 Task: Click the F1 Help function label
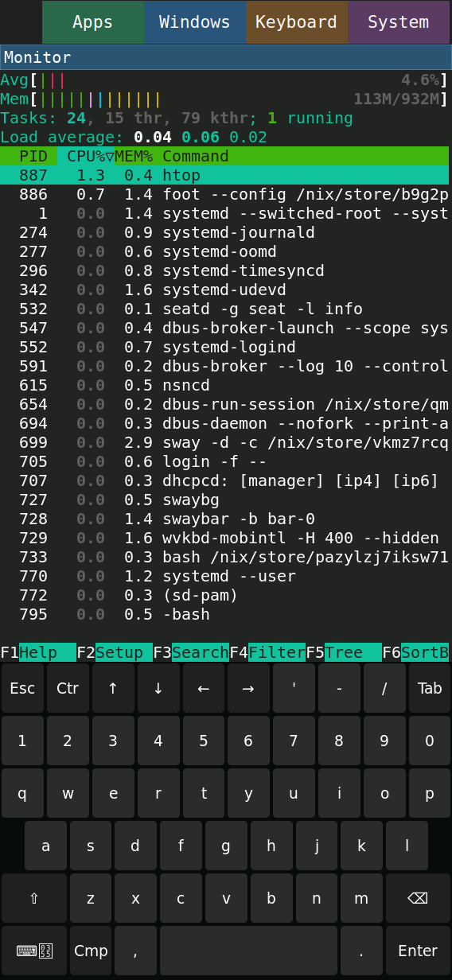38,652
